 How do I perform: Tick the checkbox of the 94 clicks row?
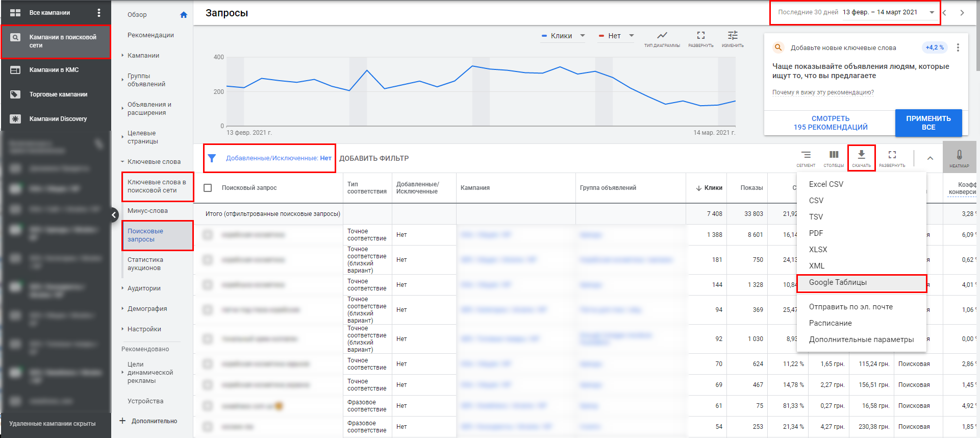[x=208, y=310]
